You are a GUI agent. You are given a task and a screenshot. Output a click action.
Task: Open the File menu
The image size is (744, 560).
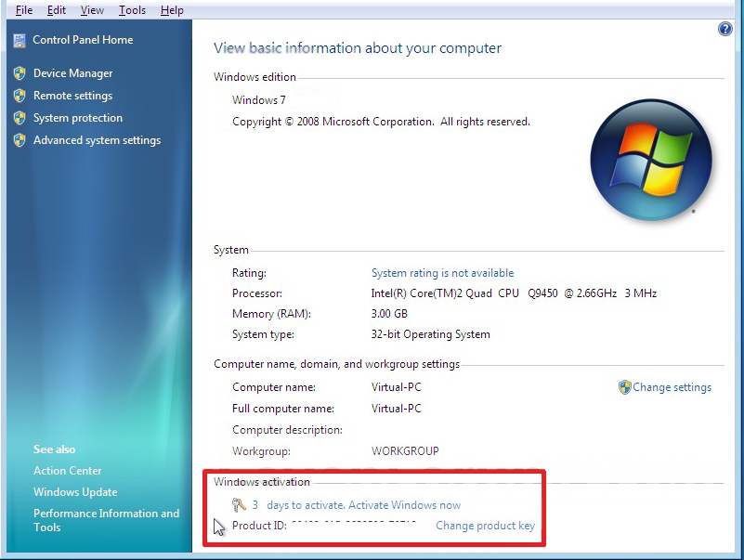point(24,10)
